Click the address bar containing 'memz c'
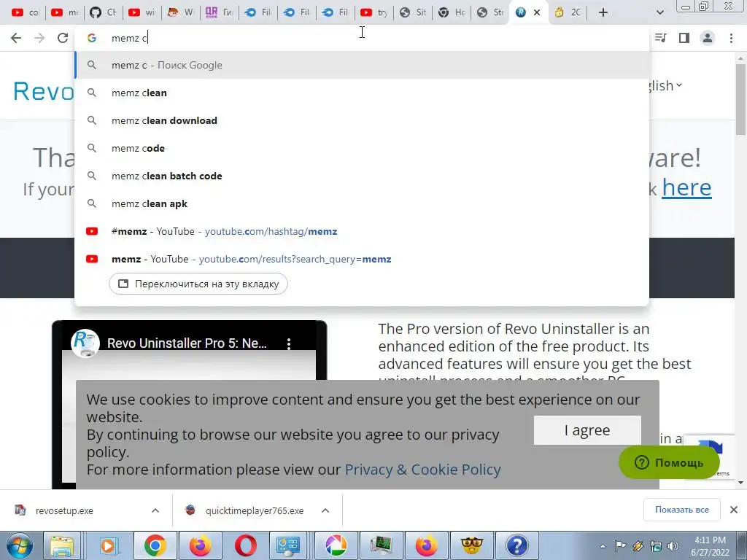747x560 pixels. [x=362, y=38]
